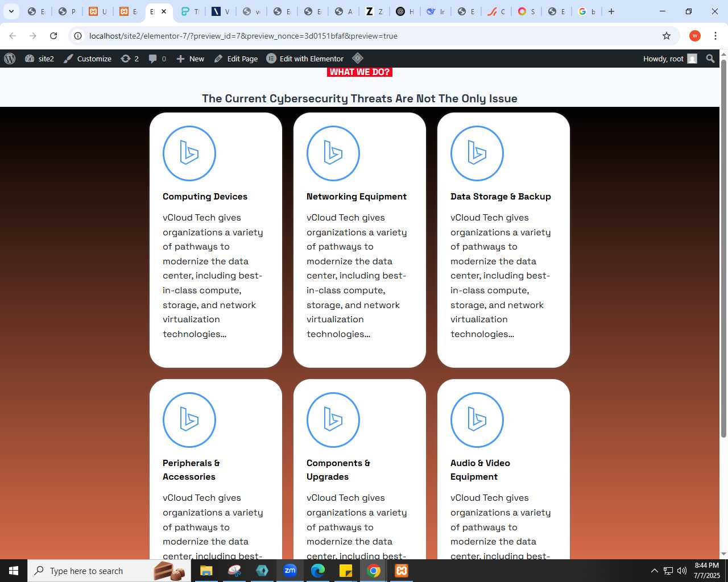Open XAMPP from the taskbar
This screenshot has width=728, height=582.
402,571
